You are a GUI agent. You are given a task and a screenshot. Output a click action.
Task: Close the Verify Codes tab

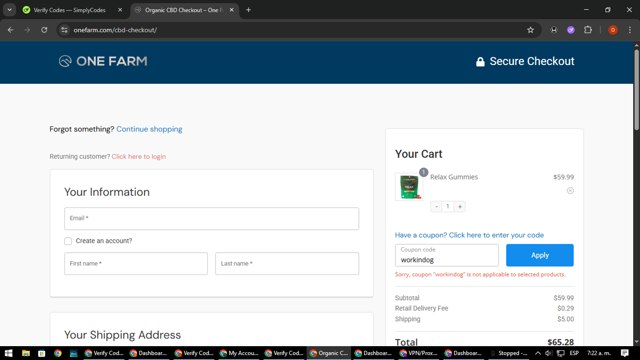(120, 10)
